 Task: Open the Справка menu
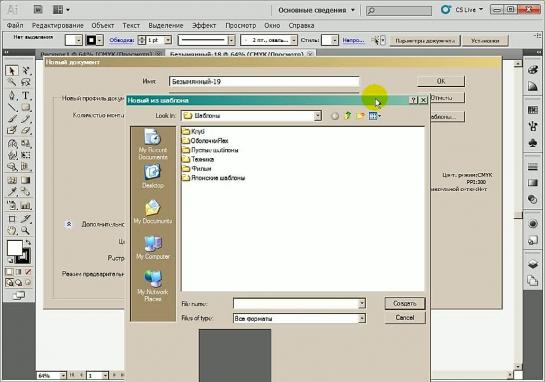301,25
